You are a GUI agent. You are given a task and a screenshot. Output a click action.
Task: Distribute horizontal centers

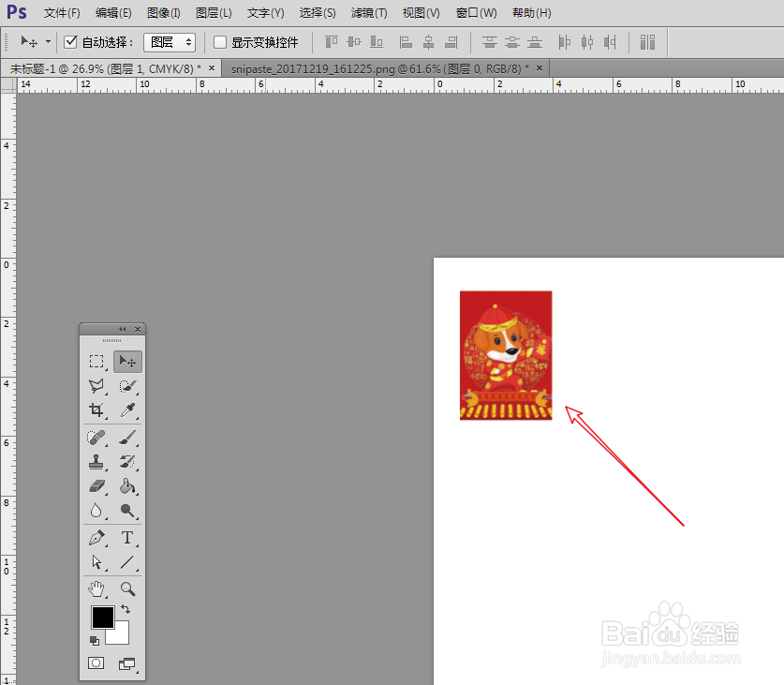click(x=587, y=42)
